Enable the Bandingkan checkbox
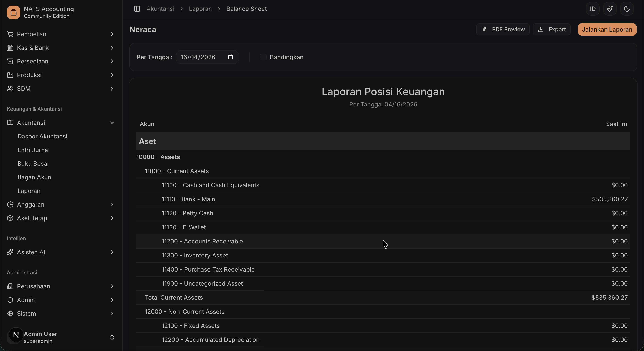 click(x=263, y=57)
